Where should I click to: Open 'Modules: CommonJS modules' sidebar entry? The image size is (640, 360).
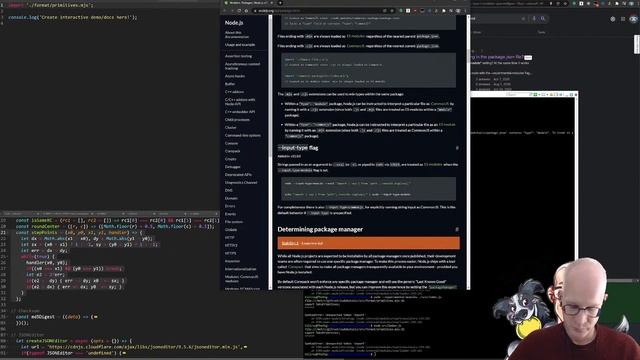241,279
